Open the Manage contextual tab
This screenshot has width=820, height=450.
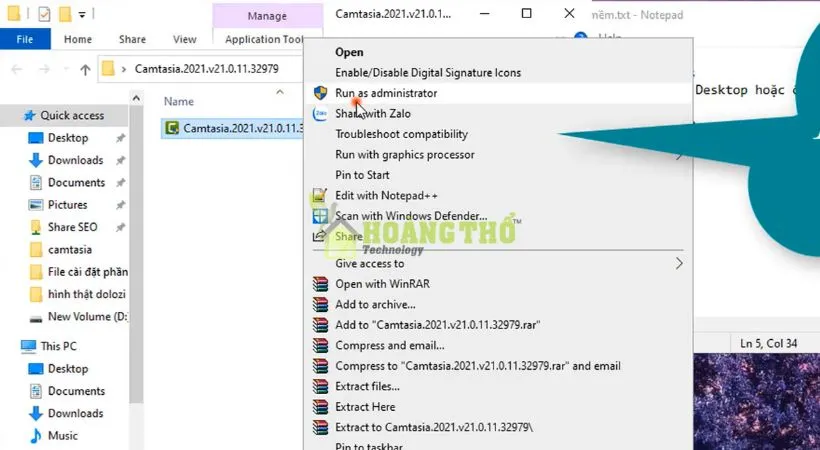[x=267, y=16]
